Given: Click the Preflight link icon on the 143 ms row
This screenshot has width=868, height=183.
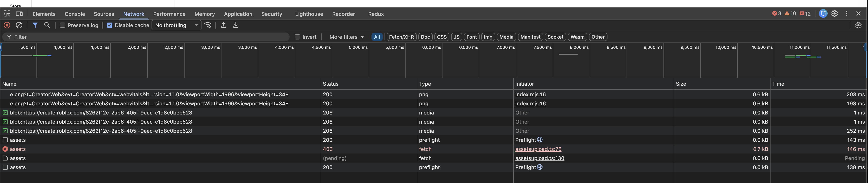Looking at the screenshot, I should tap(540, 140).
